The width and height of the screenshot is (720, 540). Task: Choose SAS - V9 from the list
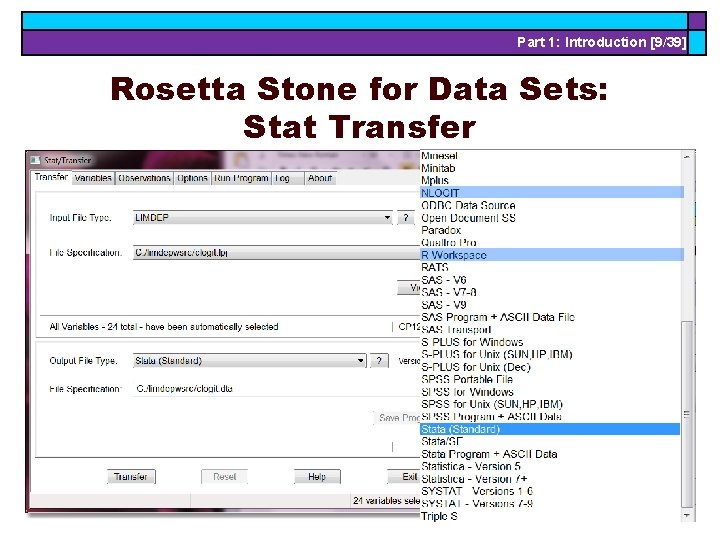click(551, 304)
